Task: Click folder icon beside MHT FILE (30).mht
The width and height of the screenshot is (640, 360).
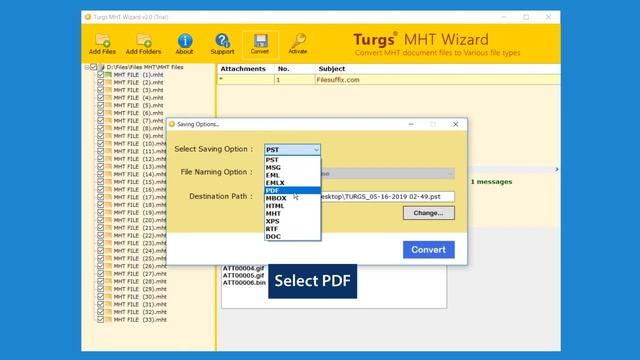Action: [x=108, y=297]
